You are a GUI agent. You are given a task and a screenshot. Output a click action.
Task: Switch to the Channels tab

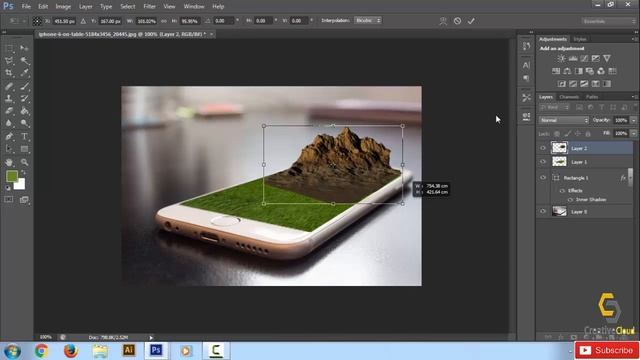tap(569, 97)
